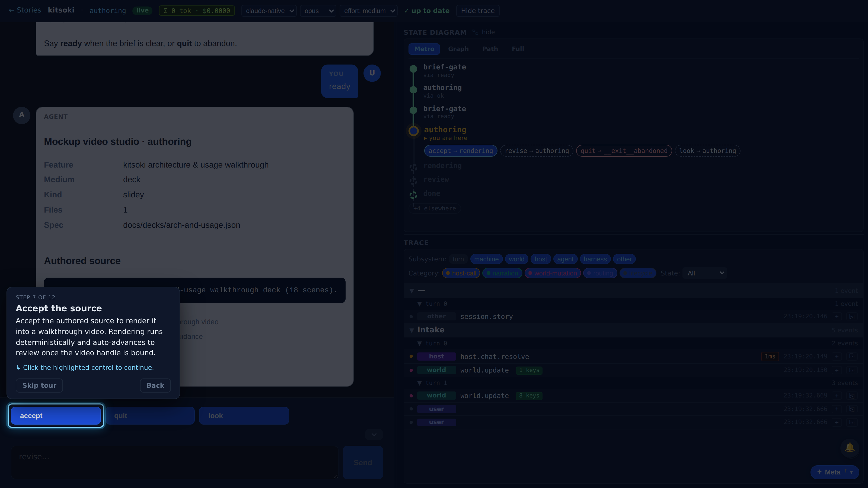Click the highlighted accept button
868x488 pixels.
click(x=56, y=416)
